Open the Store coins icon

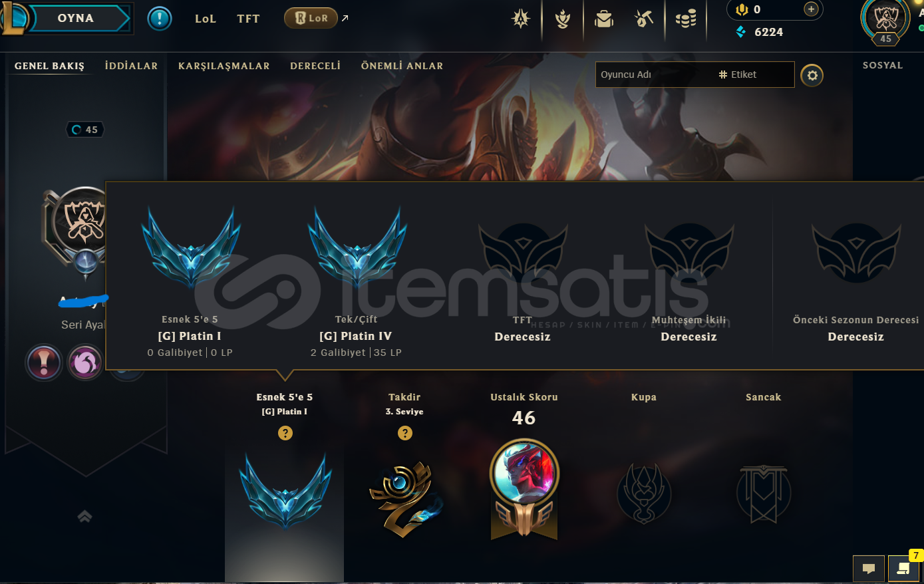coord(686,19)
